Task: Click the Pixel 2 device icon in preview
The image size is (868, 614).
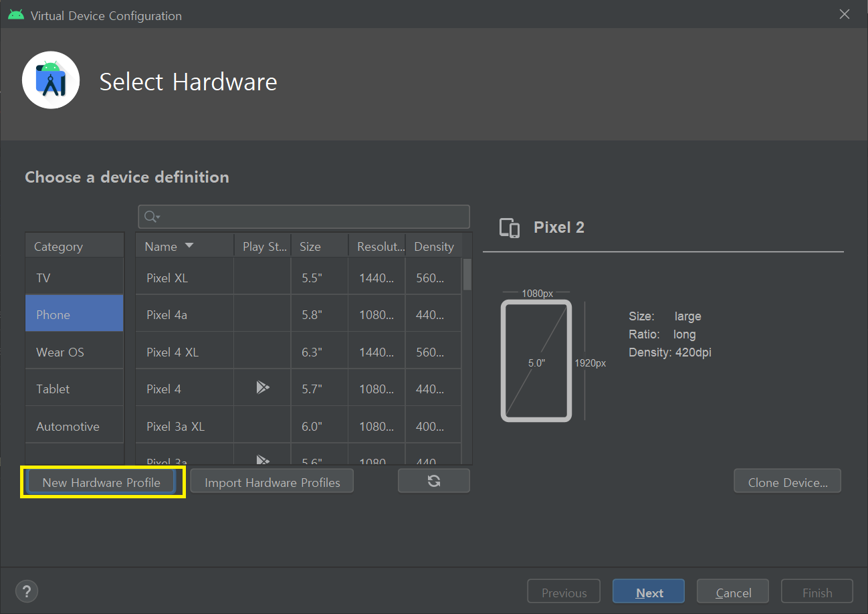Action: 510,228
